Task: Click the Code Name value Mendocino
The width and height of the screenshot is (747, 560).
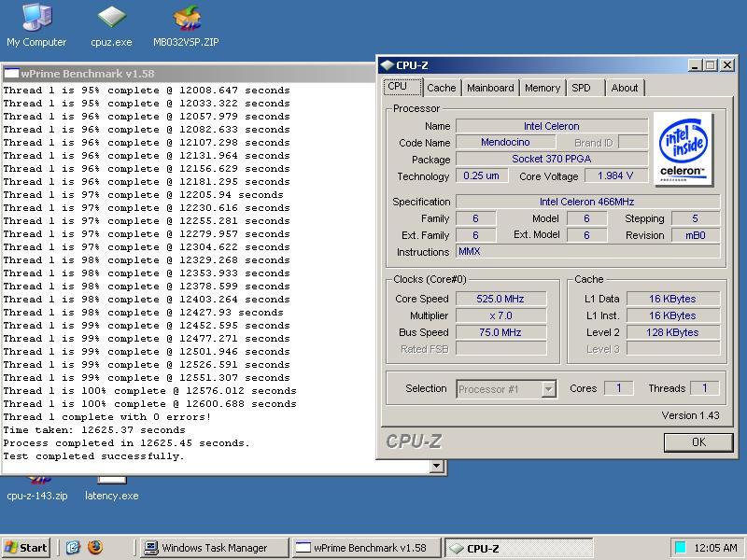Action: pos(505,143)
